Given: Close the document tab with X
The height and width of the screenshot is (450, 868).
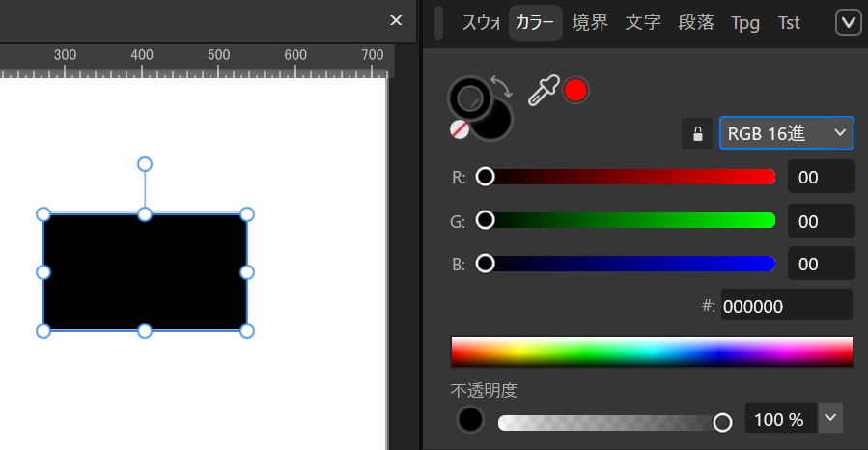Looking at the screenshot, I should (396, 20).
